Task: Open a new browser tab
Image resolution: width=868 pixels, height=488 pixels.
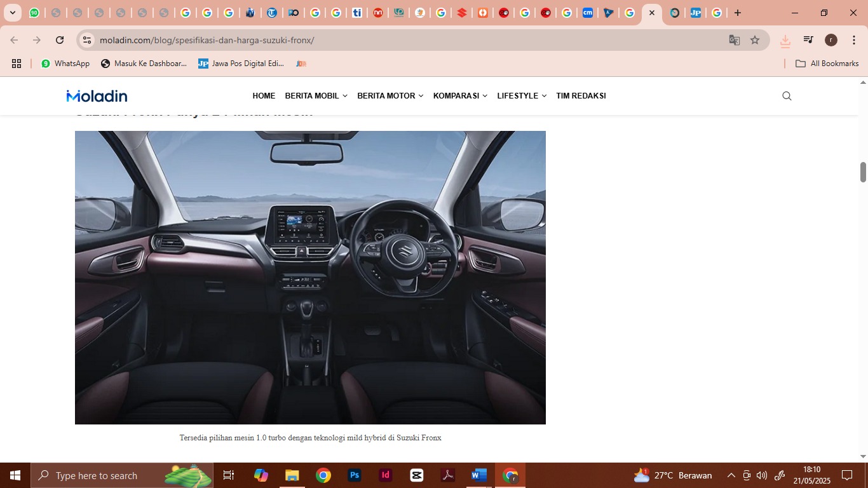Action: point(738,13)
